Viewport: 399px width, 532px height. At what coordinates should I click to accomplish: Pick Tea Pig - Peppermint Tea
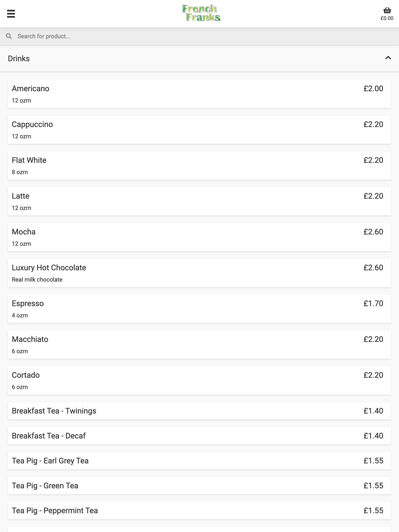click(x=199, y=511)
